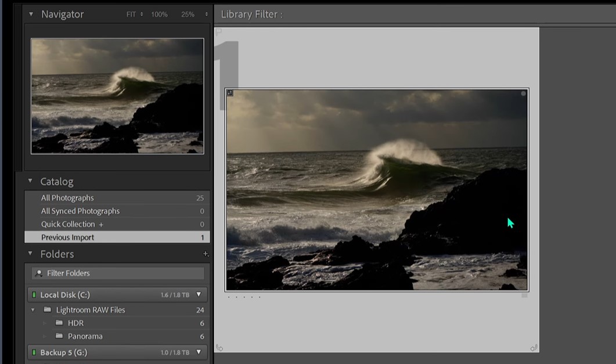The width and height of the screenshot is (616, 364).
Task: Set Navigator zoom to 25%
Action: point(188,15)
